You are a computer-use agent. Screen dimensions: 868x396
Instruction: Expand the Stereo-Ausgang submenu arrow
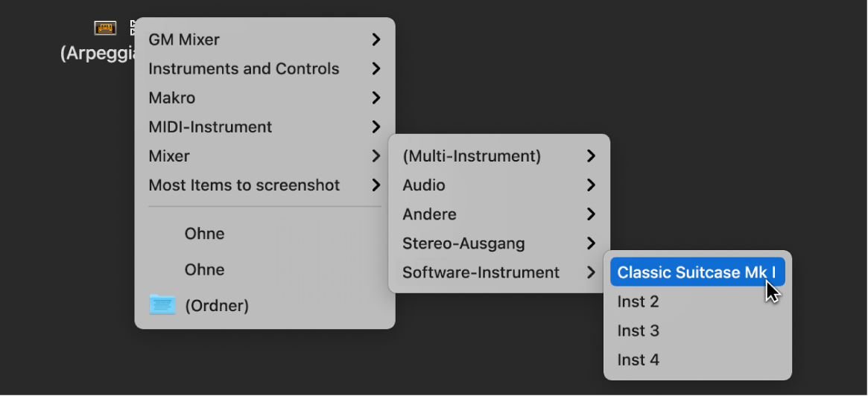pyautogui.click(x=591, y=243)
